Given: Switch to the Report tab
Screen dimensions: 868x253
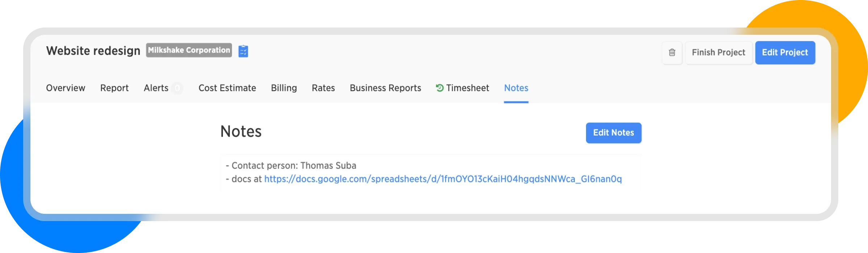Looking at the screenshot, I should [114, 88].
